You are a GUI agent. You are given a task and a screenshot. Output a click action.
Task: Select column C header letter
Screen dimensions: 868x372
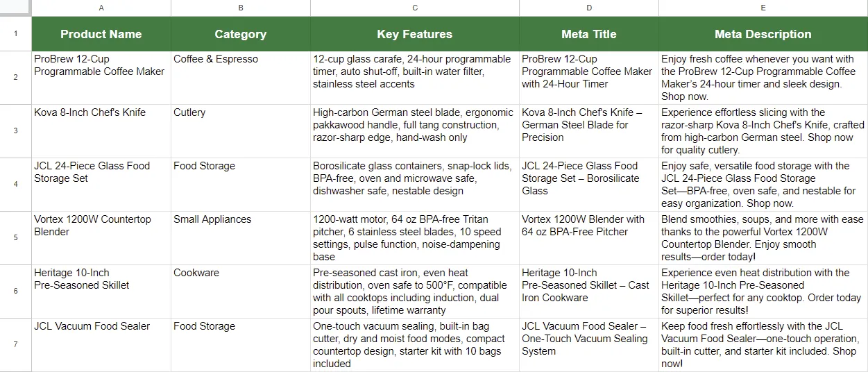pos(414,8)
